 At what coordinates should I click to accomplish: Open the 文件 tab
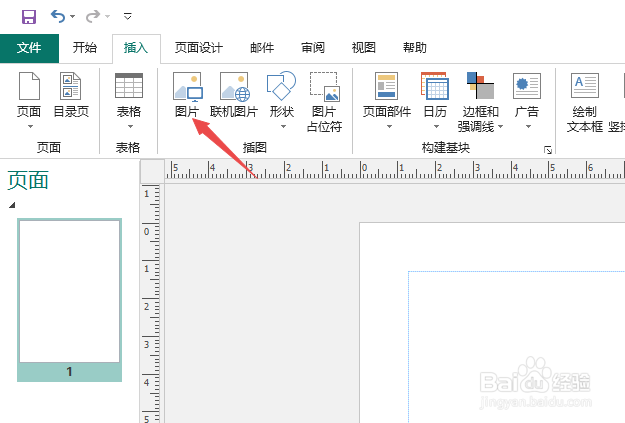29,48
